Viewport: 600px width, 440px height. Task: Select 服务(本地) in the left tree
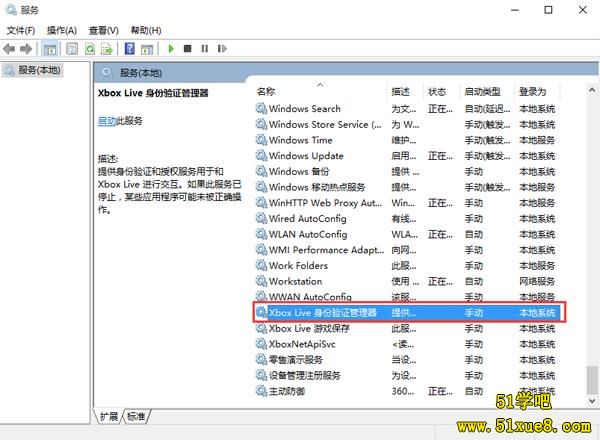(39, 70)
